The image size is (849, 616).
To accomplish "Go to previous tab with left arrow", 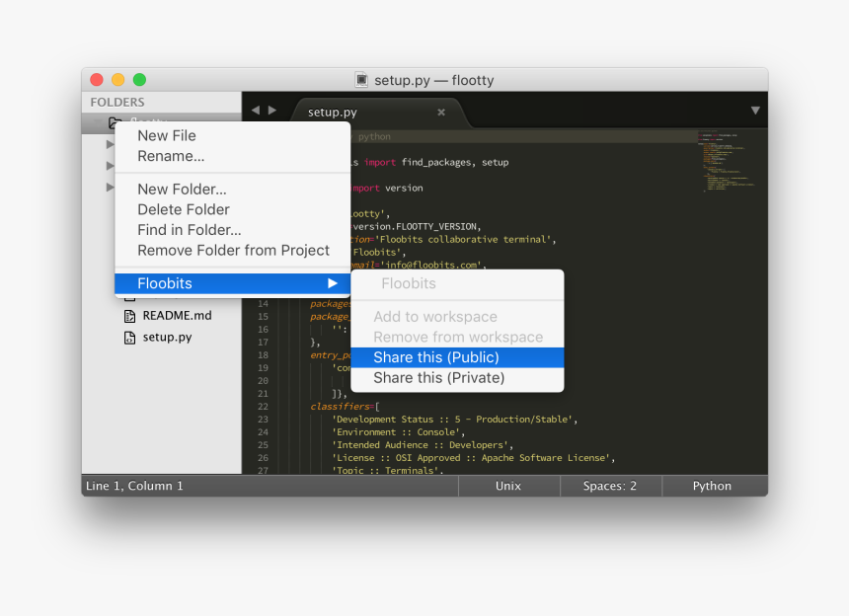I will [x=256, y=110].
